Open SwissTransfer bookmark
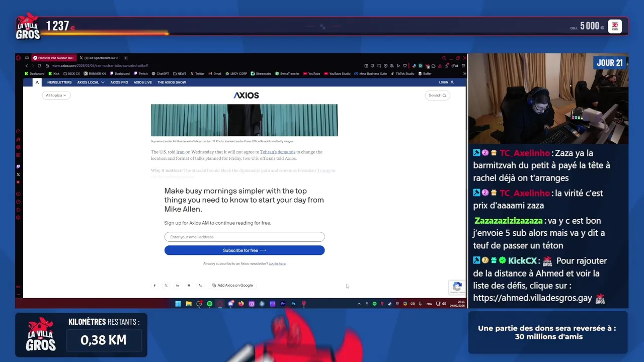This screenshot has height=362, width=644. pyautogui.click(x=287, y=73)
